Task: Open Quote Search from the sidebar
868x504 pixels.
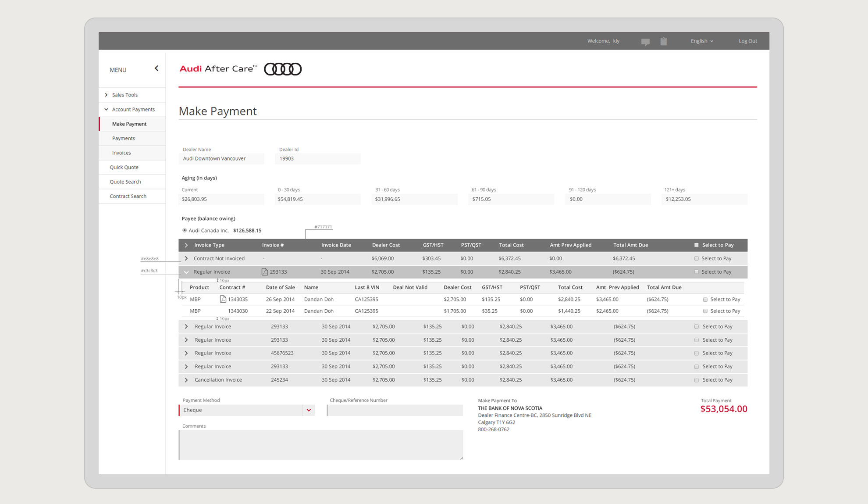Action: point(132,182)
